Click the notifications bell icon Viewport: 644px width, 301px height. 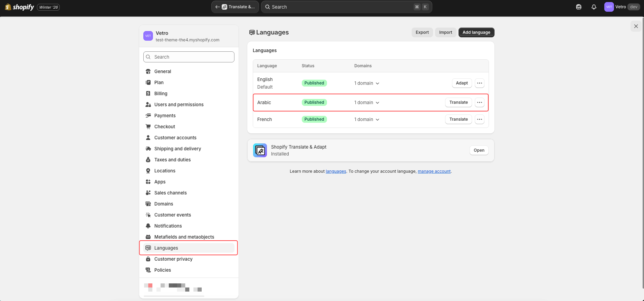[594, 7]
